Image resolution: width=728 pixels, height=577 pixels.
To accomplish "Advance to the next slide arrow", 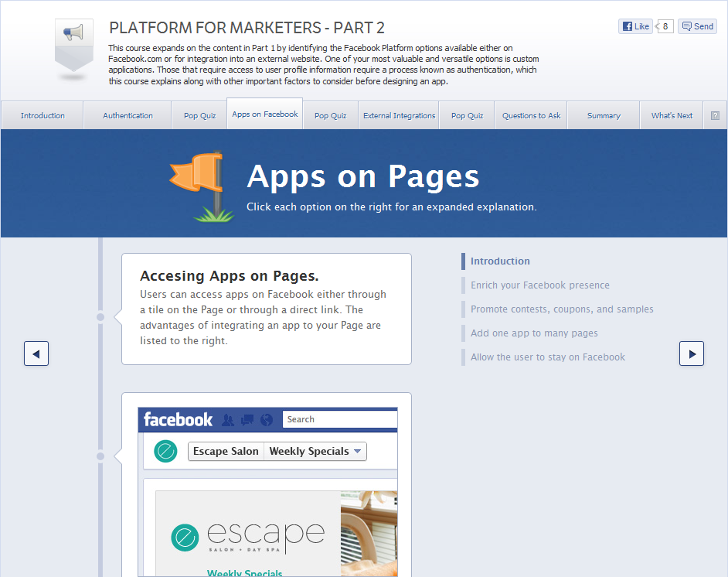I will point(692,353).
